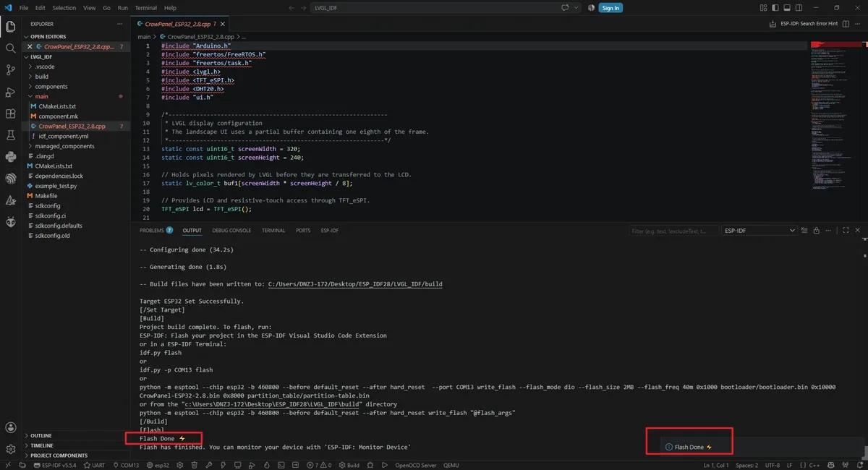This screenshot has height=470, width=868.
Task: Click the ESP-IDF monitor device icon
Action: tap(237, 465)
